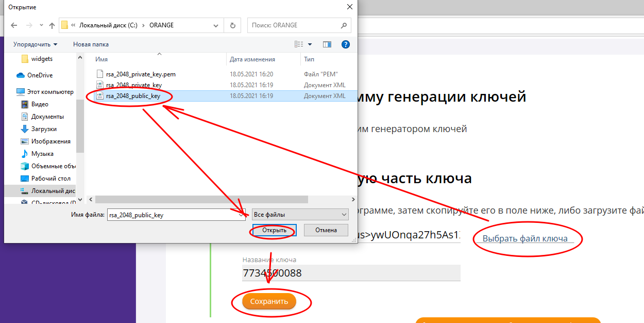
Task: Click the search magnifier icon
Action: (344, 25)
